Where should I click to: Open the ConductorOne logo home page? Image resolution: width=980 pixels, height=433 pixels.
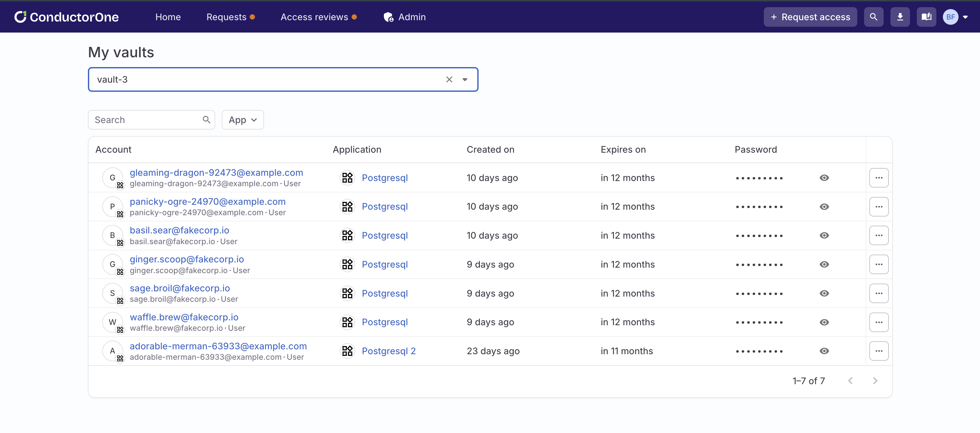66,17
